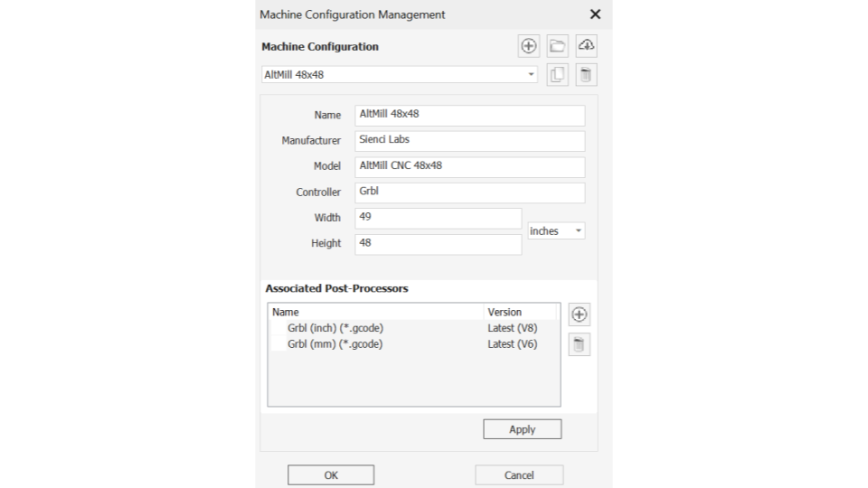Add a new machine configuration

pyautogui.click(x=529, y=46)
